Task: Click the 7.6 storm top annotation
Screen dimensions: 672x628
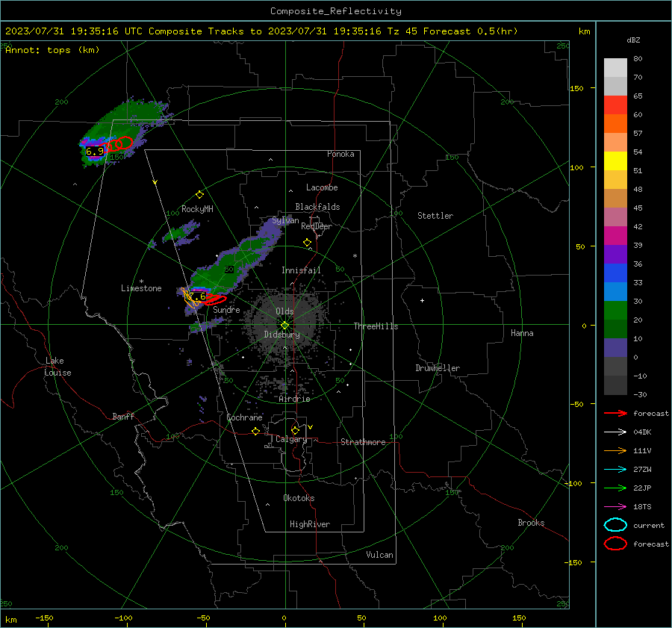Action: click(198, 296)
